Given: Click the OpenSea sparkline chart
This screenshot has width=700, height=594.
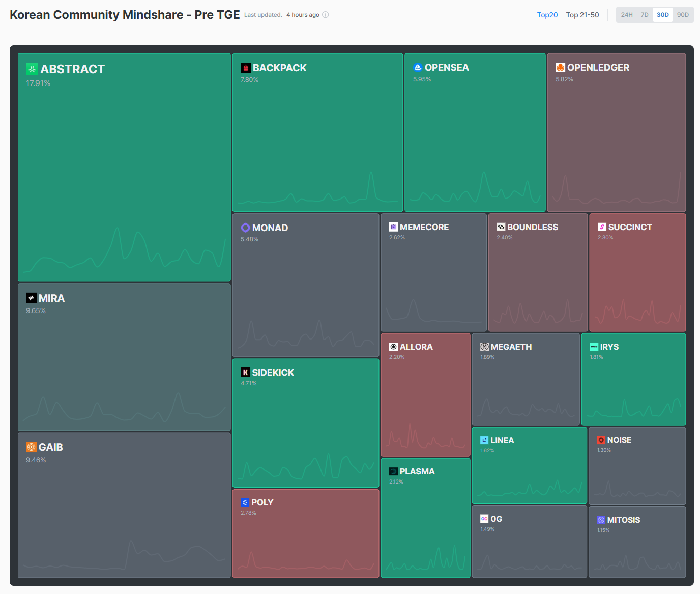Looking at the screenshot, I should (x=475, y=187).
